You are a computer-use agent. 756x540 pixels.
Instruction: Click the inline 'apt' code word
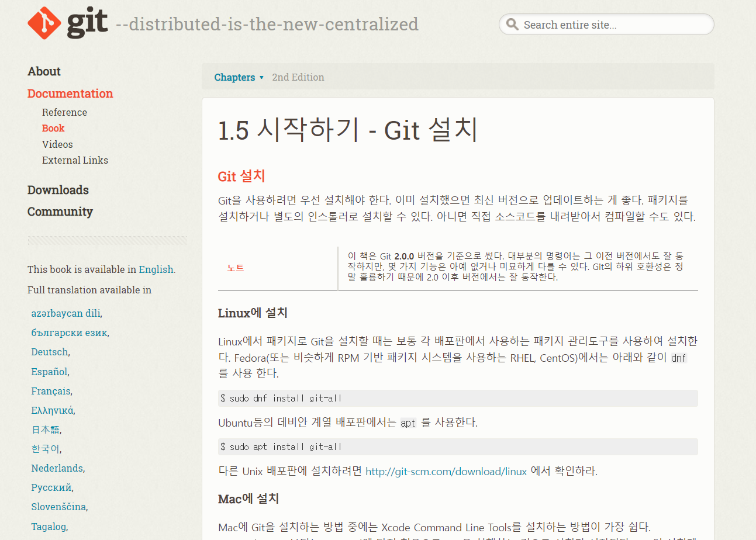pyautogui.click(x=408, y=423)
